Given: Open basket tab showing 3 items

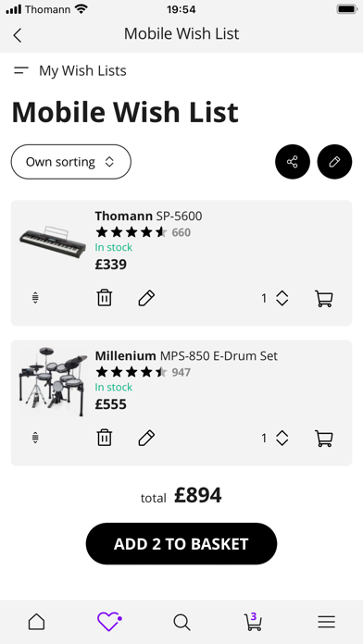Looking at the screenshot, I should click(x=253, y=622).
